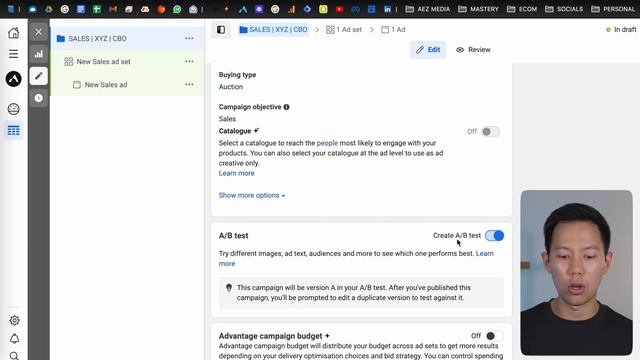Open the campaigns table grid icon
The width and height of the screenshot is (640, 360).
point(13,131)
